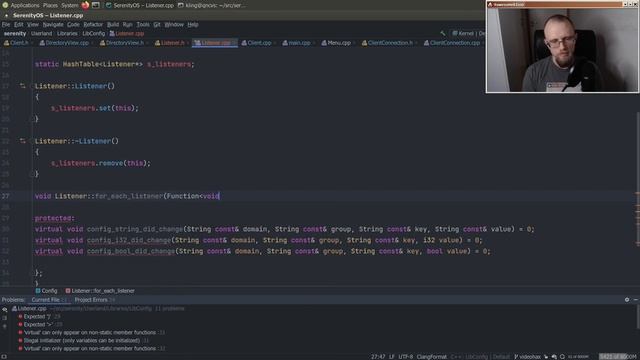This screenshot has height=360, width=640.
Task: Select the "Illegal initializer" error entry
Action: tap(84, 340)
